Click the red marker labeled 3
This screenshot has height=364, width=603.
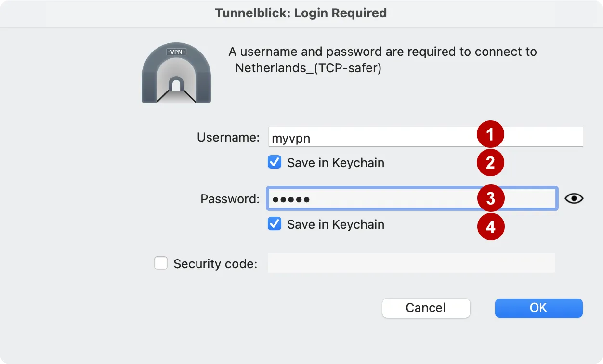point(491,198)
